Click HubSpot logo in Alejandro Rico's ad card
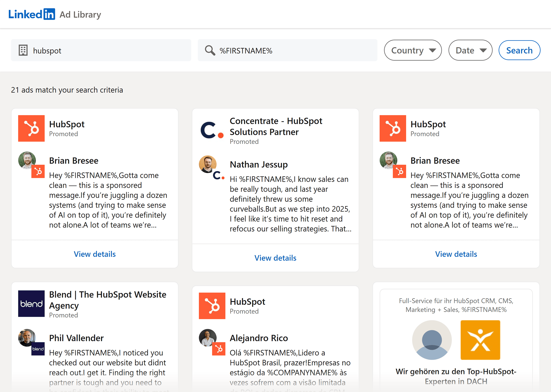The height and width of the screenshot is (392, 551). [x=212, y=306]
